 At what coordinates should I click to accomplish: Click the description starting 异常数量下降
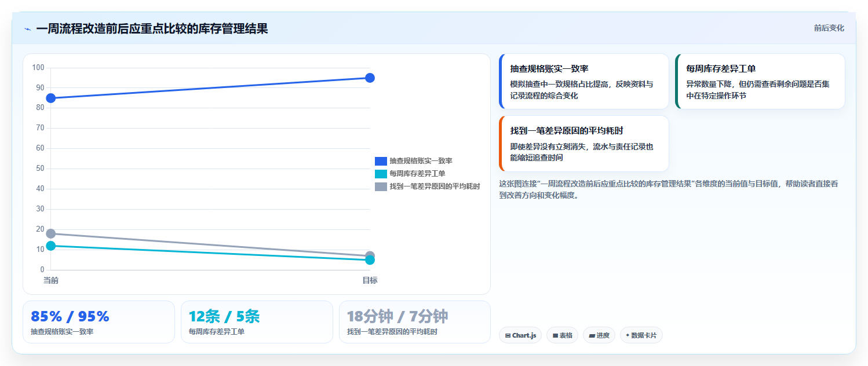point(758,90)
